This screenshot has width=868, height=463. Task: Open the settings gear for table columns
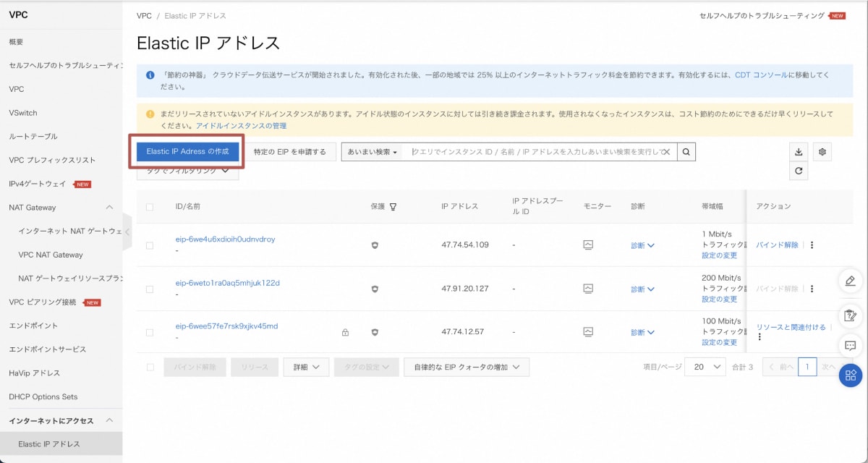[x=822, y=152]
